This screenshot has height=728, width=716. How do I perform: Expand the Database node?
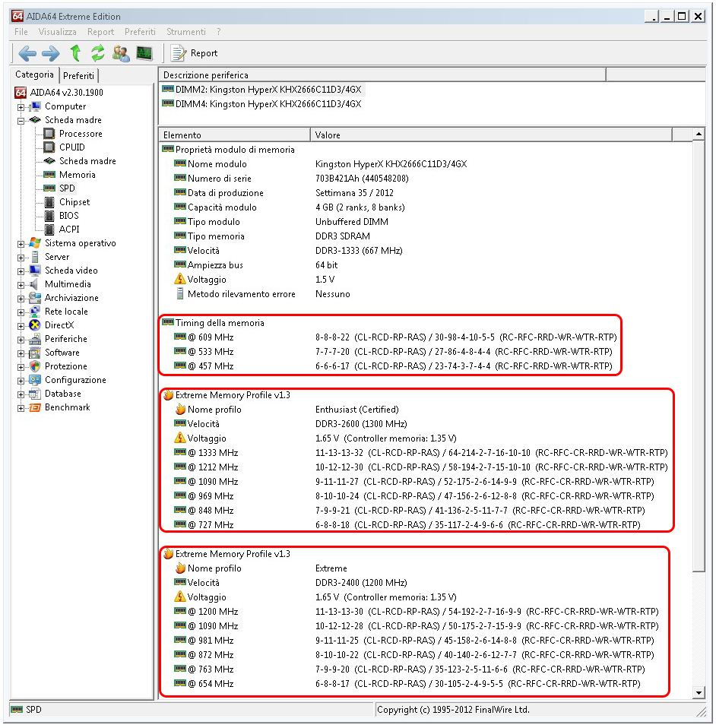click(x=21, y=394)
